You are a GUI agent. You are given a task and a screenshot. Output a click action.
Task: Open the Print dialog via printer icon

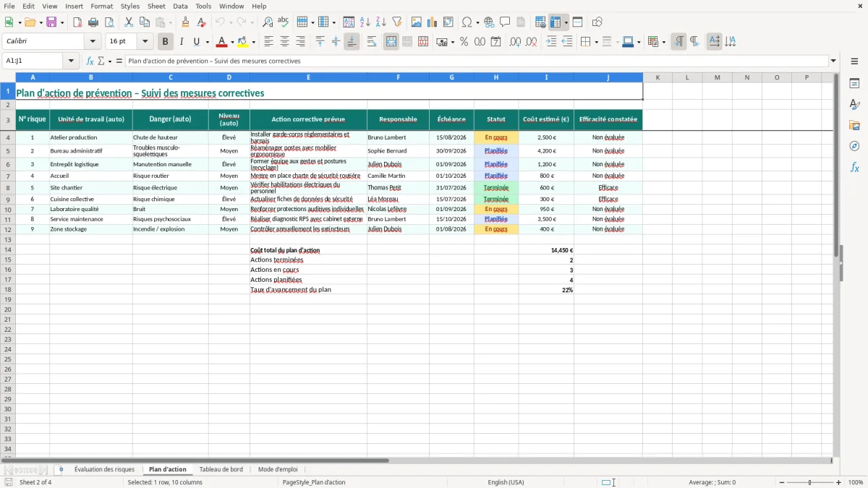93,22
